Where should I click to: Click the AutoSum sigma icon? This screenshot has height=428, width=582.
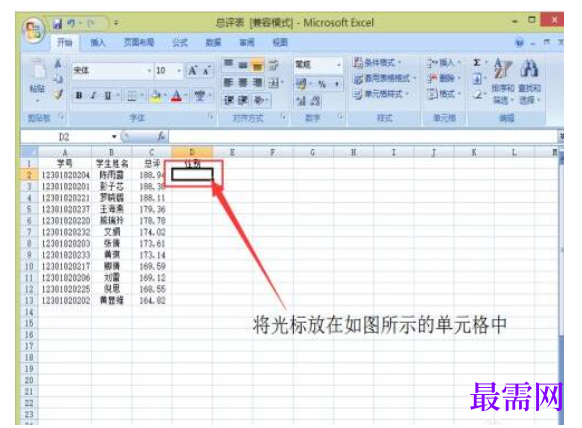477,63
